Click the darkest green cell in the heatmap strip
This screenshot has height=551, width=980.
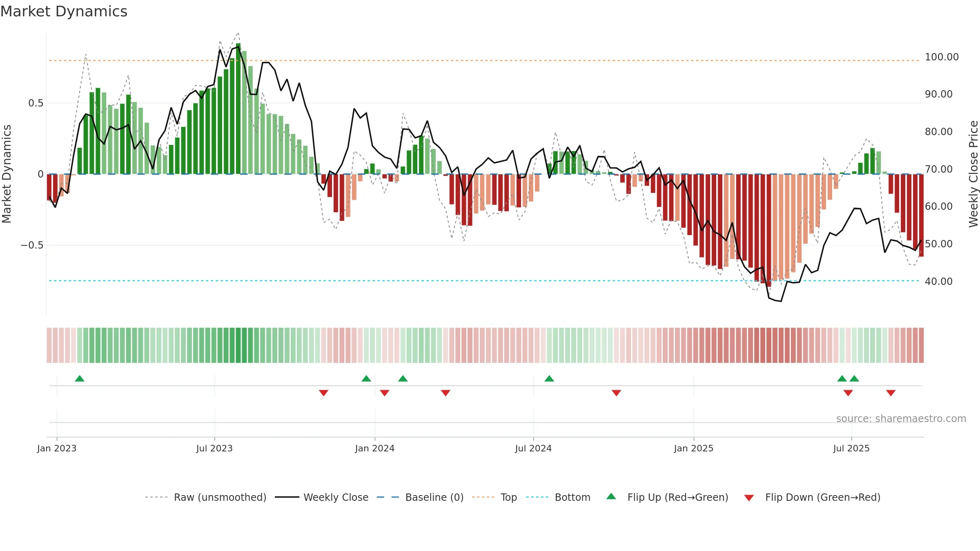click(x=238, y=345)
